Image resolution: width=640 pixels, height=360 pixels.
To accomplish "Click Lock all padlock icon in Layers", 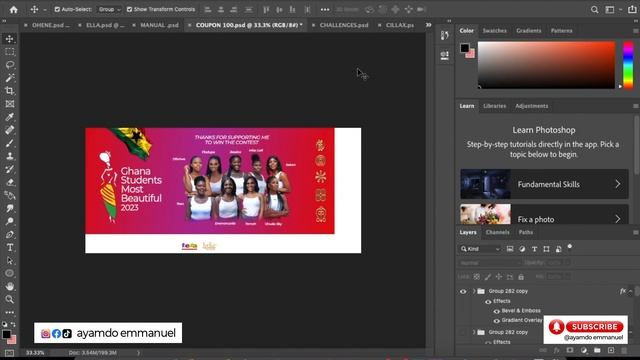I will pos(521,277).
